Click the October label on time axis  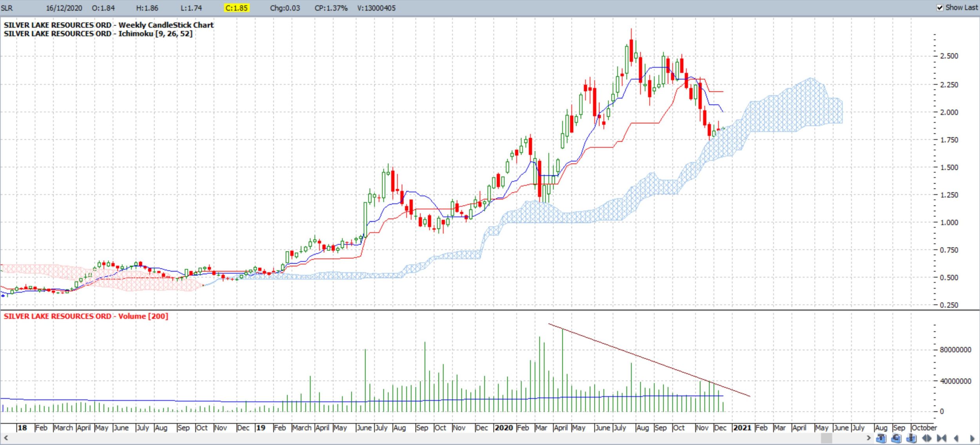[x=924, y=428]
